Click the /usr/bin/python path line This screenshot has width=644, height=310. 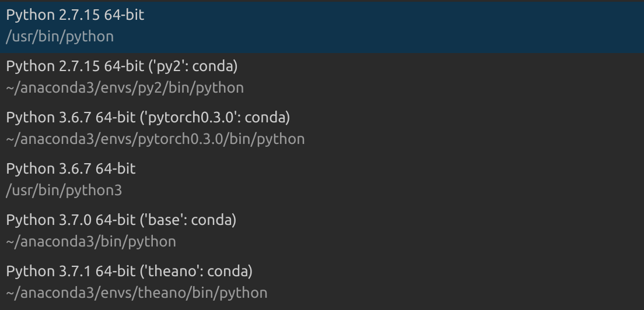tap(60, 37)
